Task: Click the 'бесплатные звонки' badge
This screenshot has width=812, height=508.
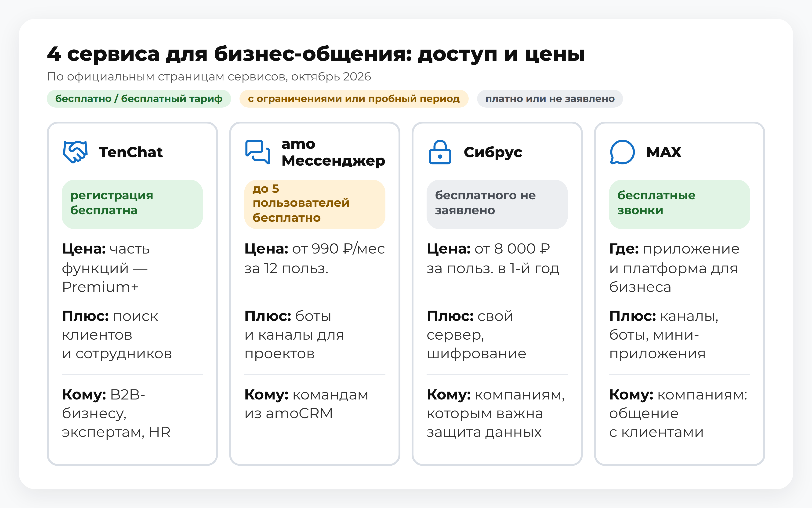Action: [680, 204]
